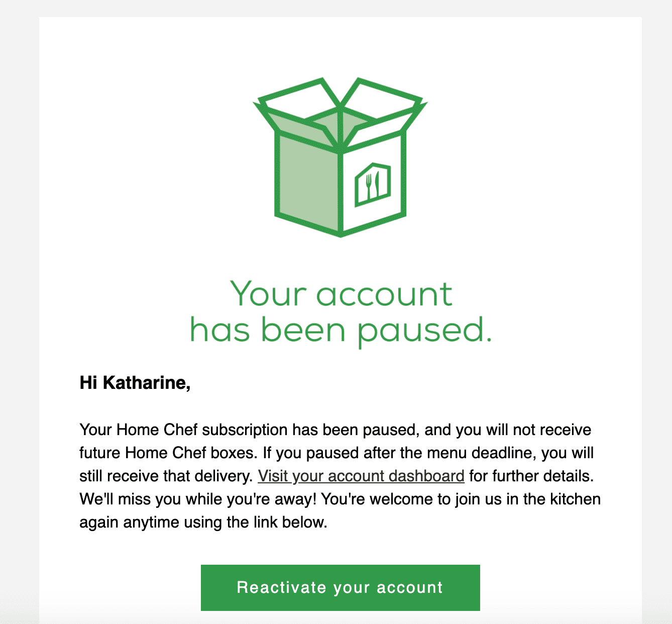Viewport: 672px width, 624px height.
Task: Click "We'll miss you while you're away!" sentence
Action: [198, 499]
